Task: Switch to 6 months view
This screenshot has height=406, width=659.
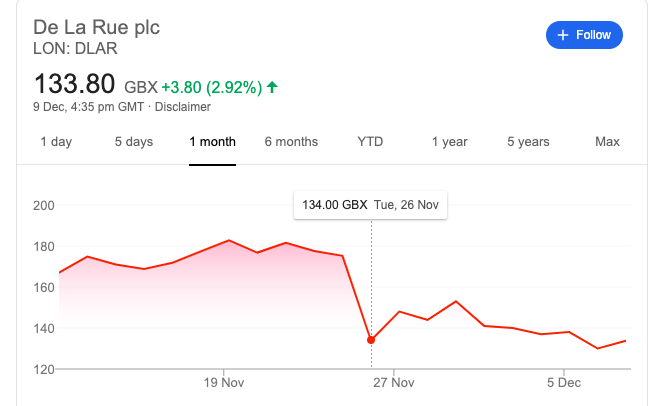Action: (291, 142)
